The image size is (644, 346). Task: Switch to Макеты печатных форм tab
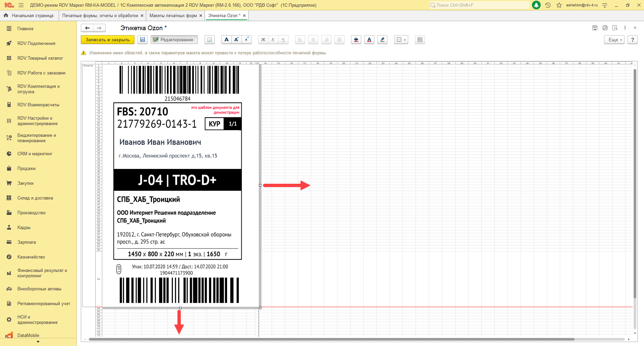173,15
